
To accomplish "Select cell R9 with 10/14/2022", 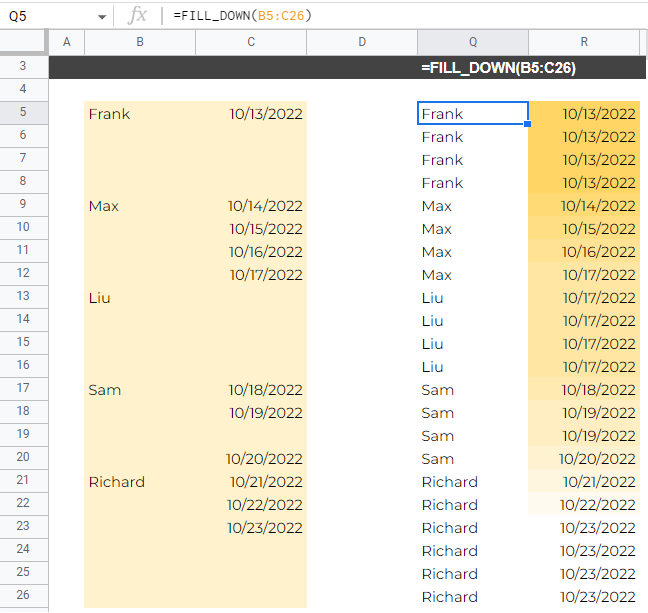I will (584, 205).
